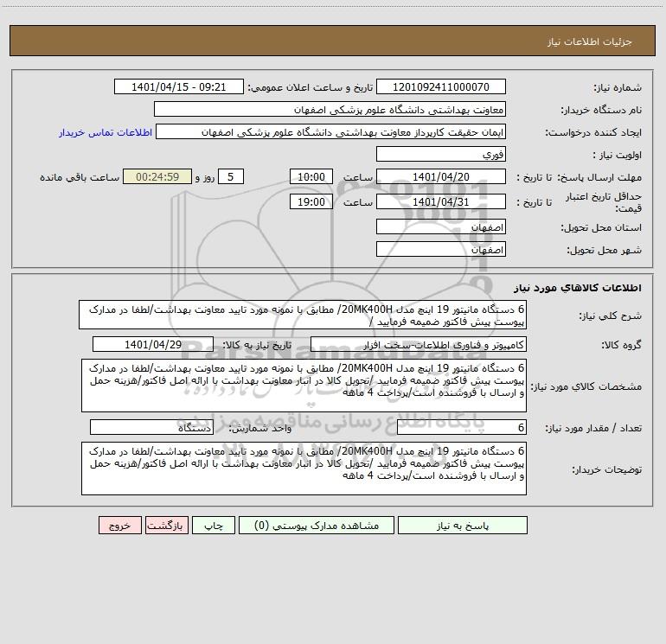
Task: Click response deadline time 10:00
Action: (x=311, y=176)
